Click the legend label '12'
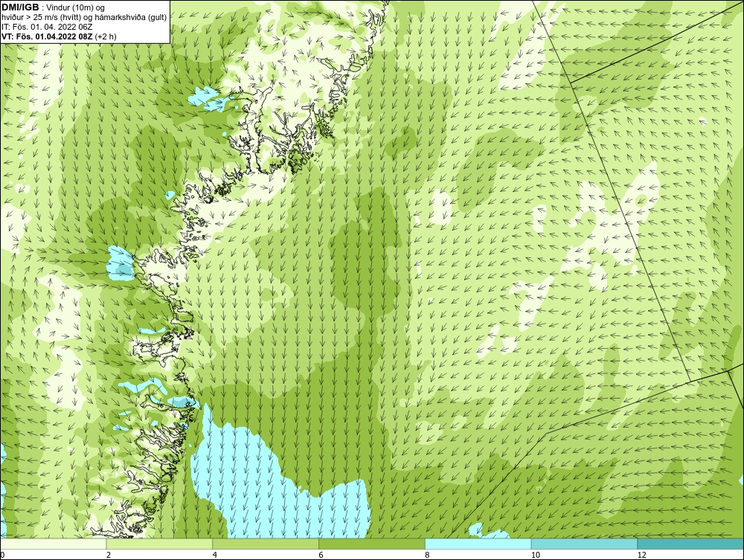 click(x=642, y=555)
